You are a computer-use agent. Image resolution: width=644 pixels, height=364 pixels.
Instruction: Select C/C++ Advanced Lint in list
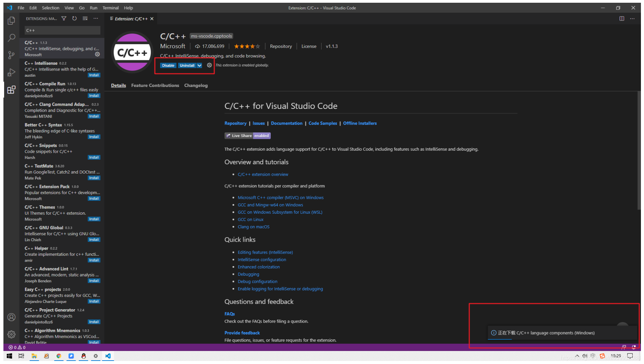click(x=62, y=275)
